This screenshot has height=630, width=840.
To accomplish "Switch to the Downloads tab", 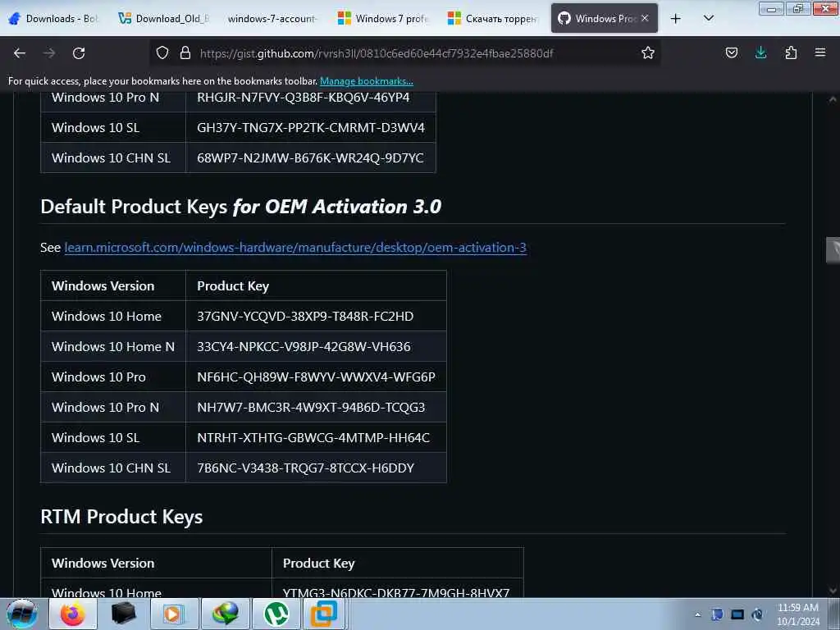I will pyautogui.click(x=54, y=18).
